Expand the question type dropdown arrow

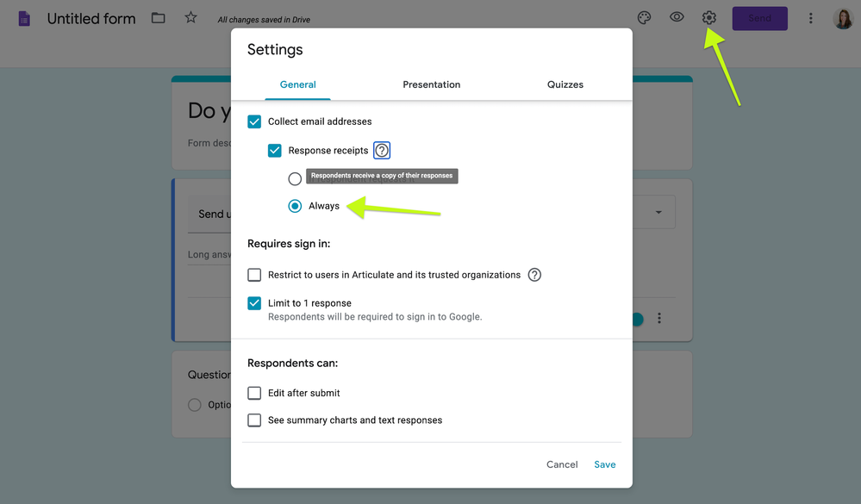pos(659,213)
